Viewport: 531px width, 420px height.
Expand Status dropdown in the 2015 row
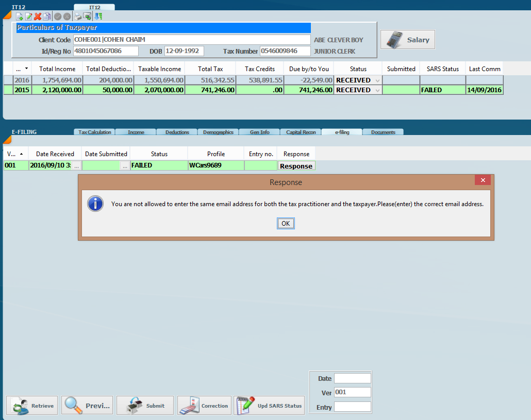pyautogui.click(x=377, y=90)
